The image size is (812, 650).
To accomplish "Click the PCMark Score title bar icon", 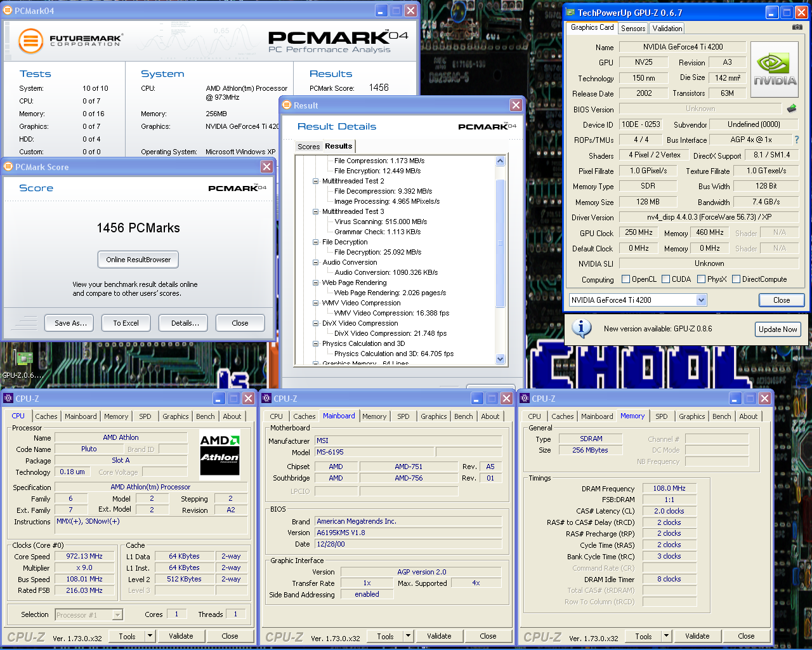I will [x=8, y=167].
